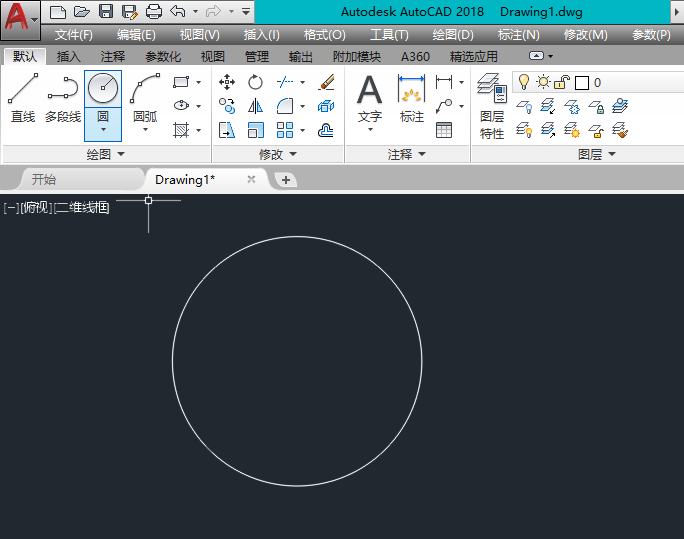The height and width of the screenshot is (539, 684).
Task: Select the Explode tool icon
Action: [326, 106]
